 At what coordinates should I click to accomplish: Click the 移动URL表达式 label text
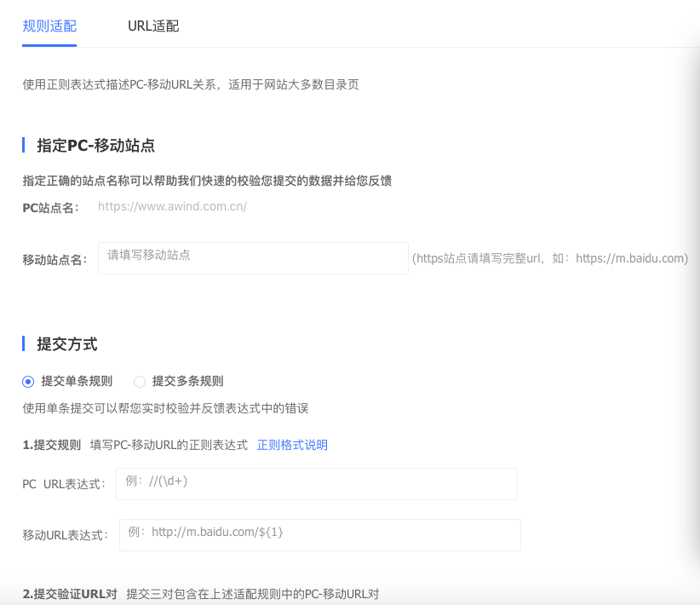pyautogui.click(x=66, y=536)
